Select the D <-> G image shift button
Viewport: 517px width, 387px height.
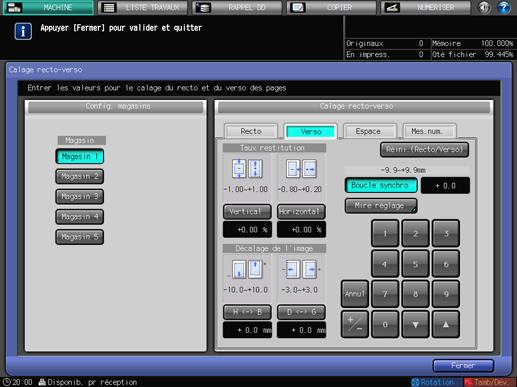click(x=301, y=312)
